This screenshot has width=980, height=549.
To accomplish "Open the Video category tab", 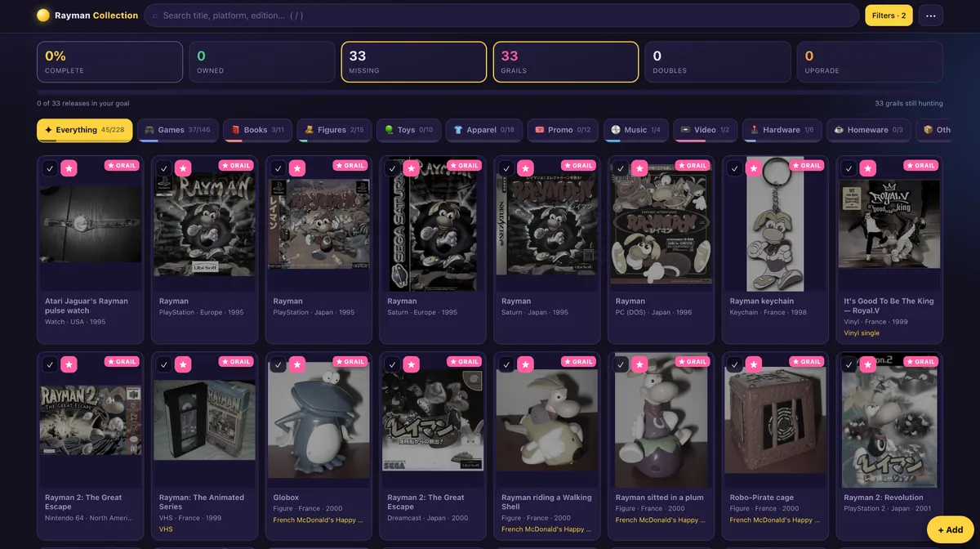I will 706,130.
